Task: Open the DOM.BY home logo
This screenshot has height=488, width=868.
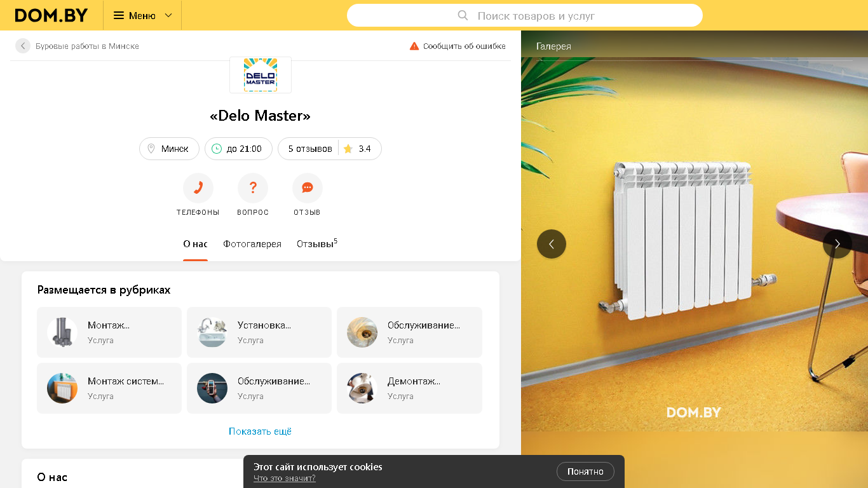Action: coord(51,15)
